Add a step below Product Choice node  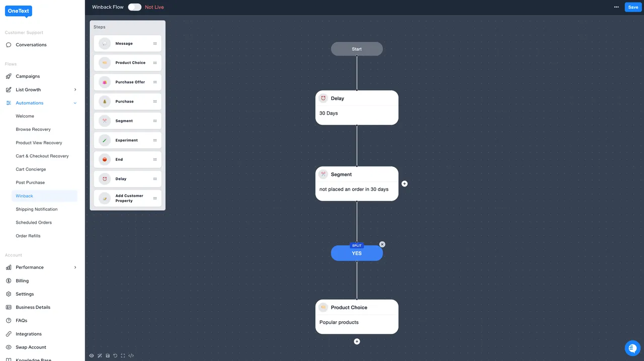pos(357,341)
